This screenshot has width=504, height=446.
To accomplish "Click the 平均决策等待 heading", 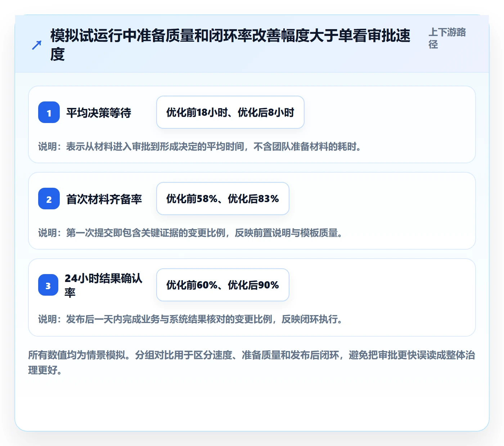I will click(x=99, y=113).
